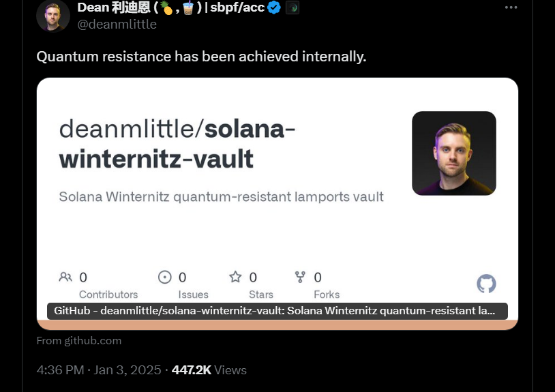This screenshot has height=392, width=555.
Task: Click the display name Dean sbpf/acc
Action: point(171,7)
